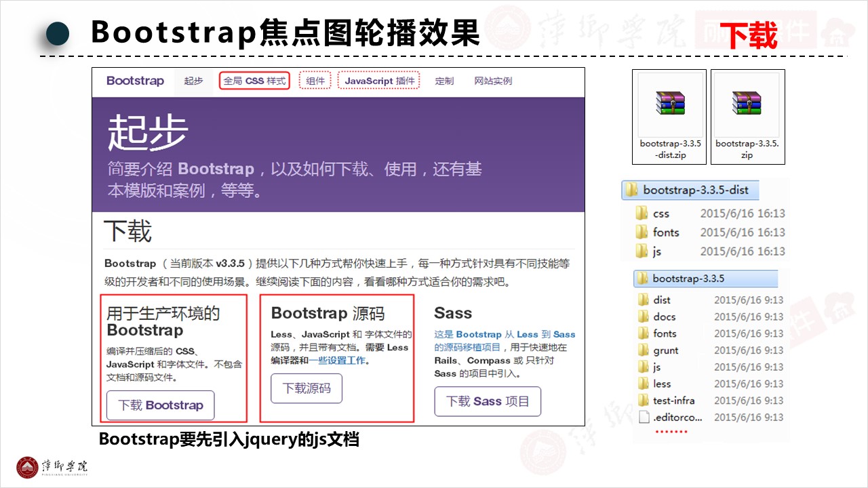Open the dist folder icon
Screen dimensions: 868x488
[644, 300]
